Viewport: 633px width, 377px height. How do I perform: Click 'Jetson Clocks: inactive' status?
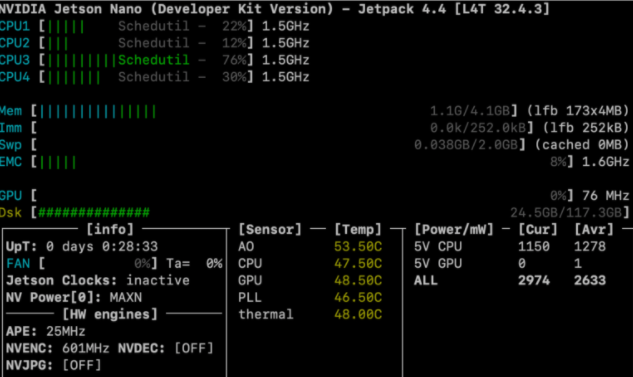tap(98, 281)
